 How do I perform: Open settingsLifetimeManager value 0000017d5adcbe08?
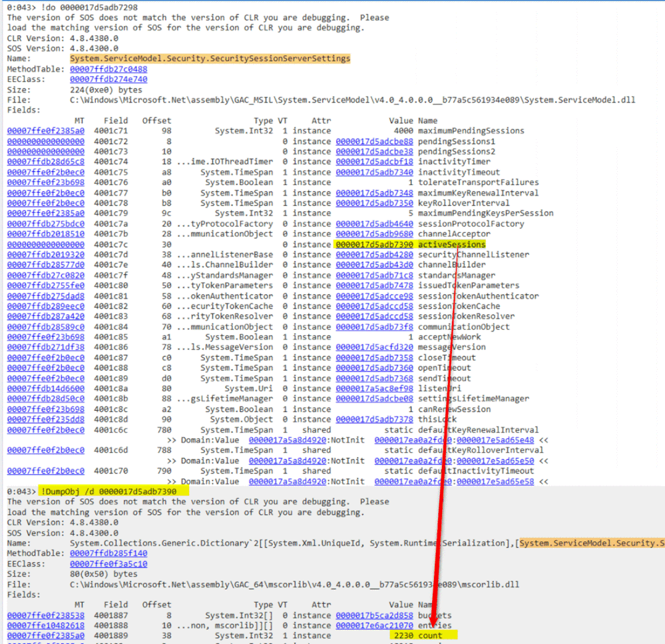pos(374,399)
